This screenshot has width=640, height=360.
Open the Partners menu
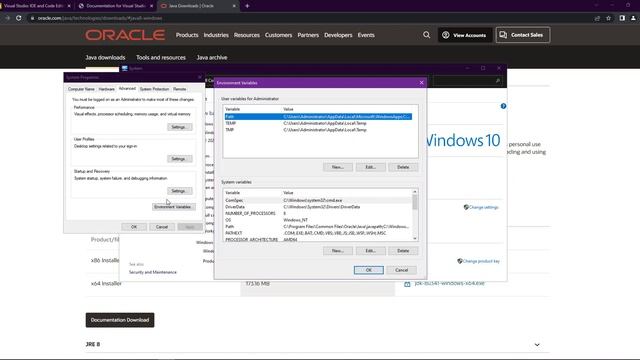(308, 35)
